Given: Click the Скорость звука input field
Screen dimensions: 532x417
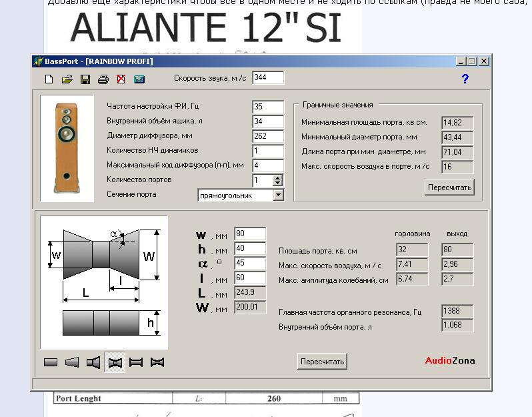Looking at the screenshot, I should click(x=267, y=78).
